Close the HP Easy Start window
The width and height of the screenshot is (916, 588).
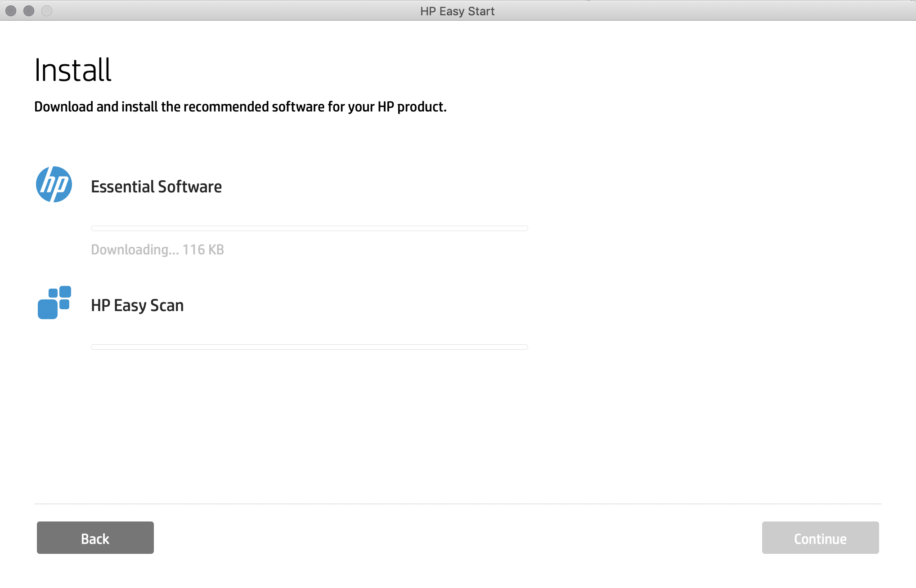[11, 11]
